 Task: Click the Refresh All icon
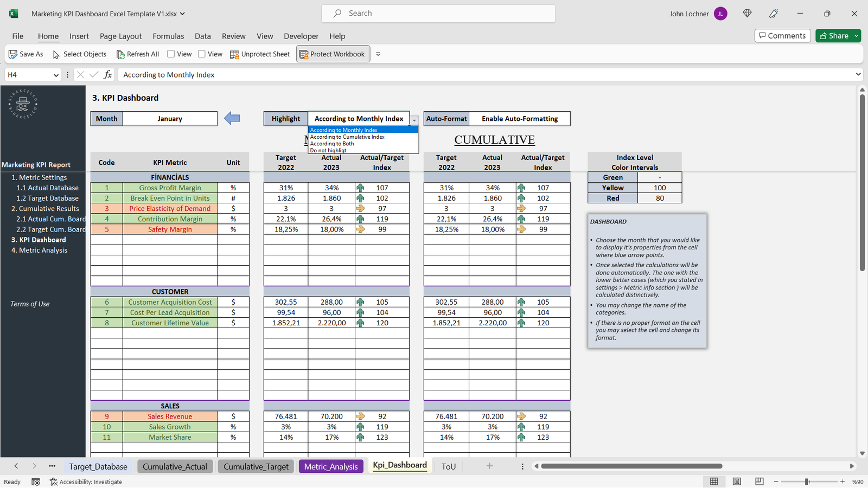(120, 54)
